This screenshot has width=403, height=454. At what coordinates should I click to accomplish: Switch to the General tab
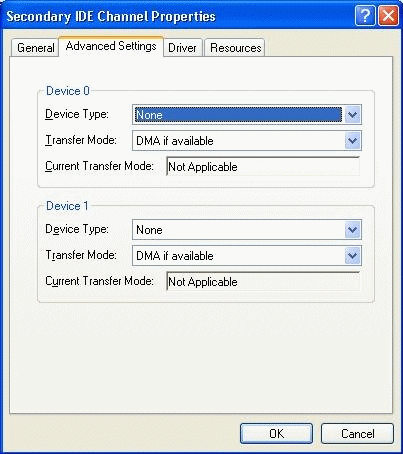coord(35,48)
